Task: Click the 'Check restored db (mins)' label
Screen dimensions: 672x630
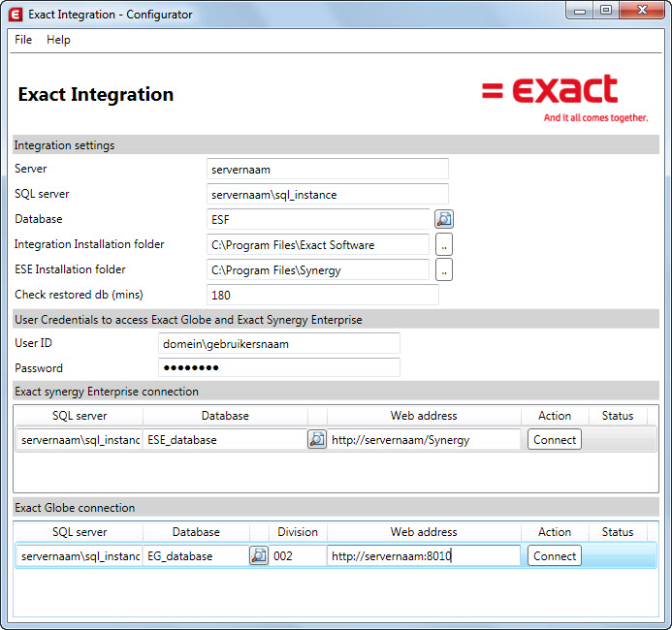Action: coord(79,295)
